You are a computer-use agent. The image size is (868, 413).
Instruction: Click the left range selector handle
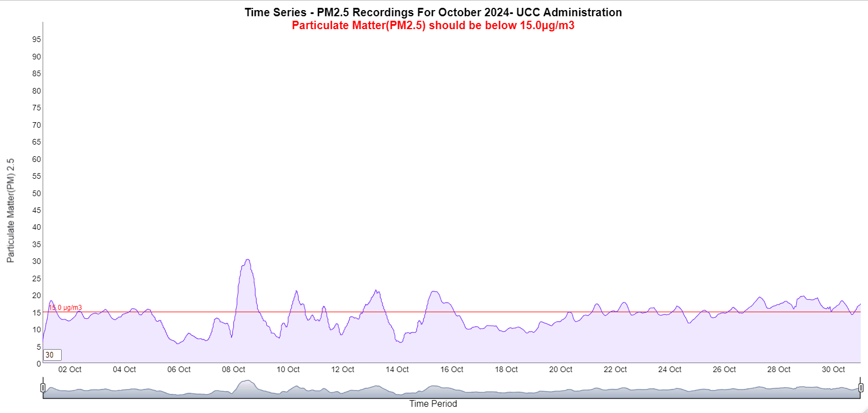pyautogui.click(x=43, y=388)
